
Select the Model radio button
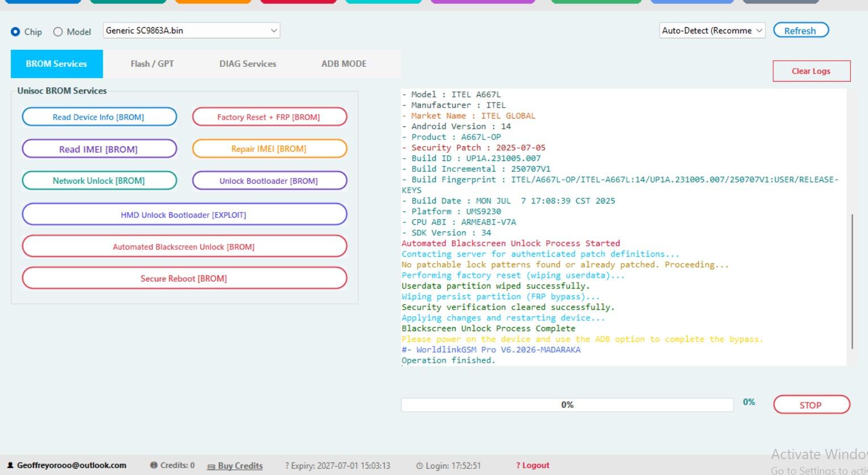pyautogui.click(x=58, y=32)
